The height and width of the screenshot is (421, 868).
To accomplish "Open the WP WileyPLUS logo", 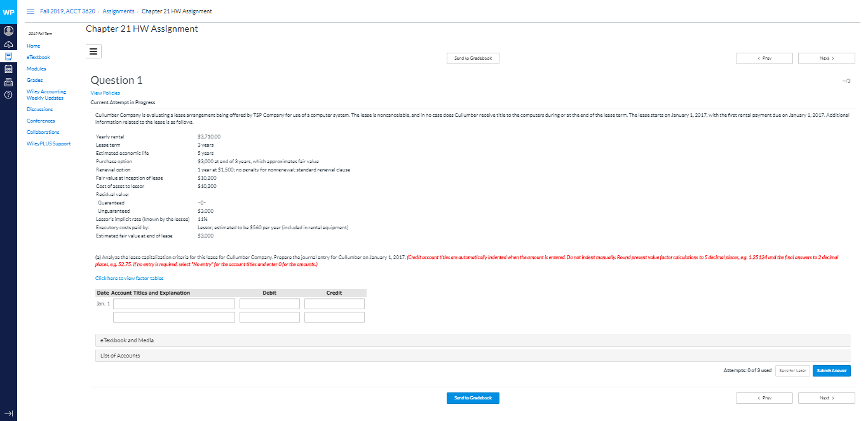I will point(8,12).
